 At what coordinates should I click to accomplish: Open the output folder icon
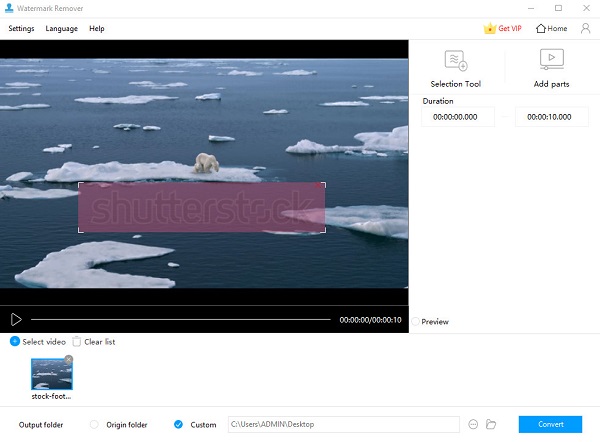(x=491, y=424)
